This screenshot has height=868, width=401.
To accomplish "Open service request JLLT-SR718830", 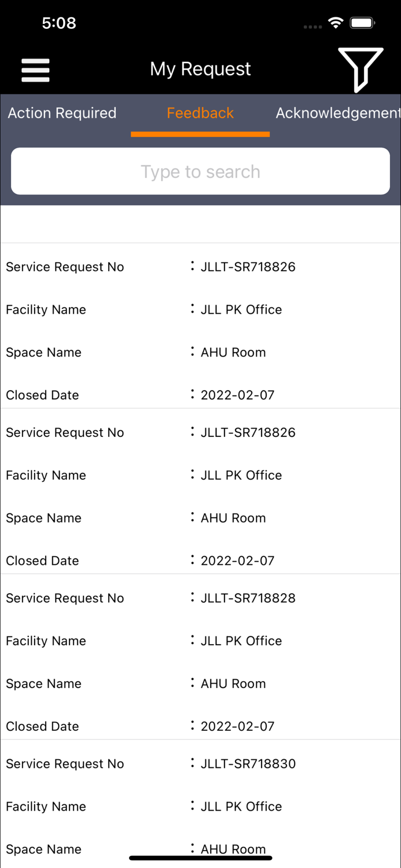I will [248, 763].
